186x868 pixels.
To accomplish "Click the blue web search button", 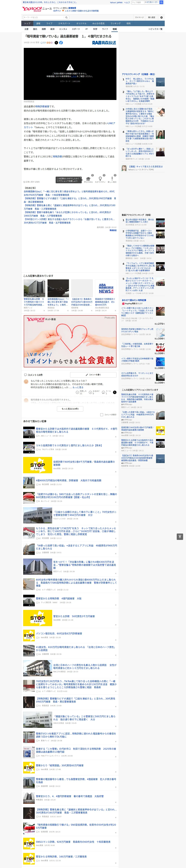I will pos(161,2).
